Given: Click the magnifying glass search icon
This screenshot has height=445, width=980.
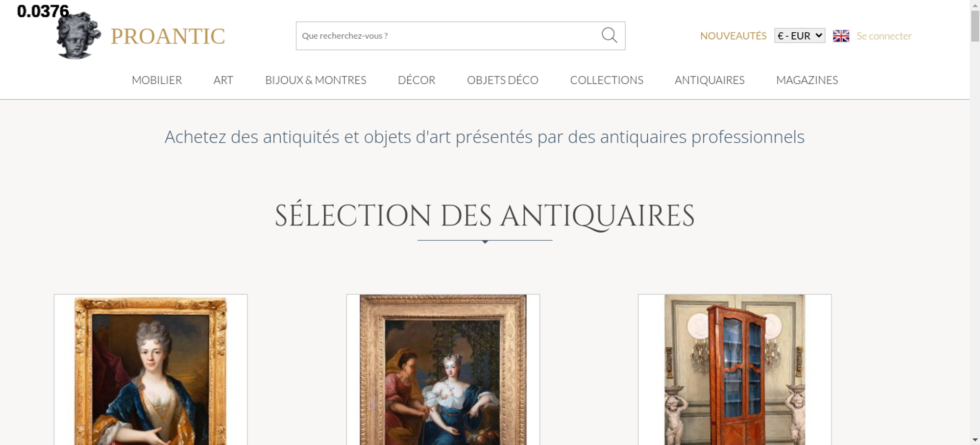Looking at the screenshot, I should pos(609,35).
